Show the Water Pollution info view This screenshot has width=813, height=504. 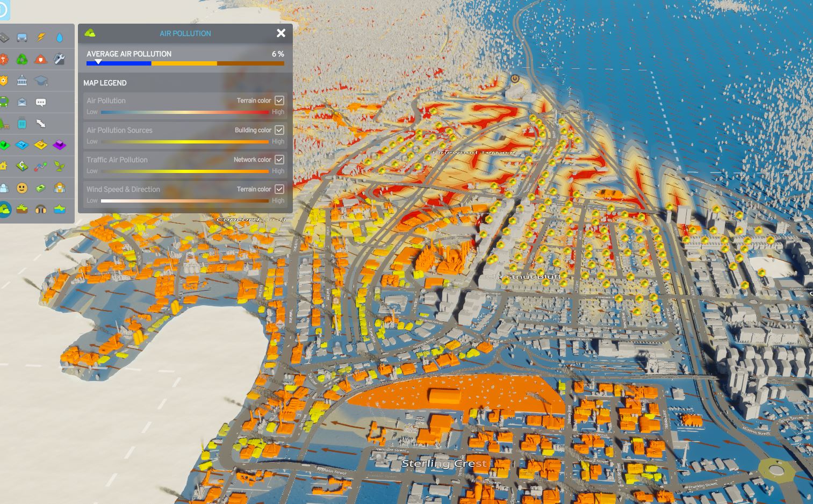[x=60, y=209]
